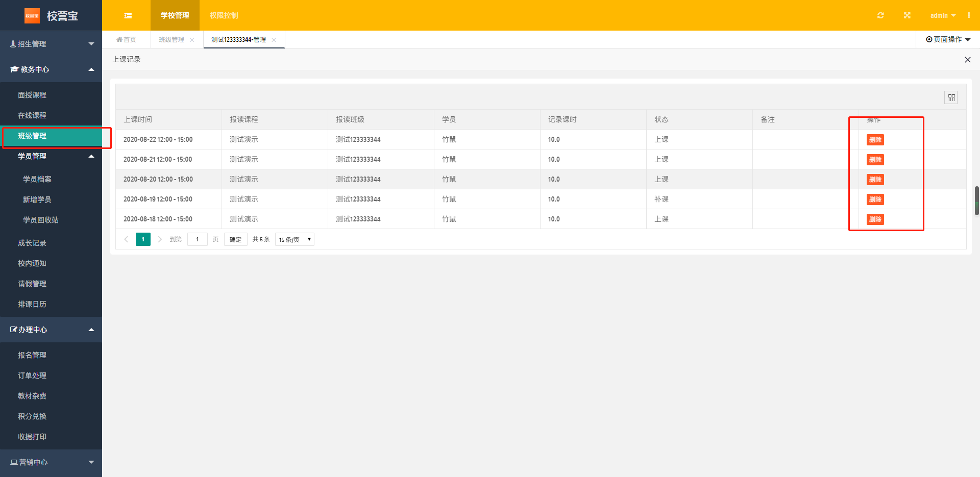
Task: Click the 校营宝 logo
Action: click(x=51, y=16)
